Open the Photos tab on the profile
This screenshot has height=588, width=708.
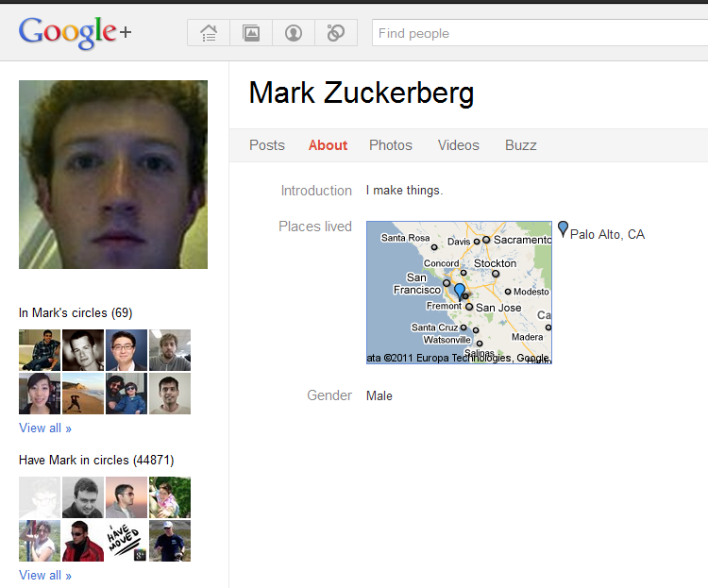[391, 145]
